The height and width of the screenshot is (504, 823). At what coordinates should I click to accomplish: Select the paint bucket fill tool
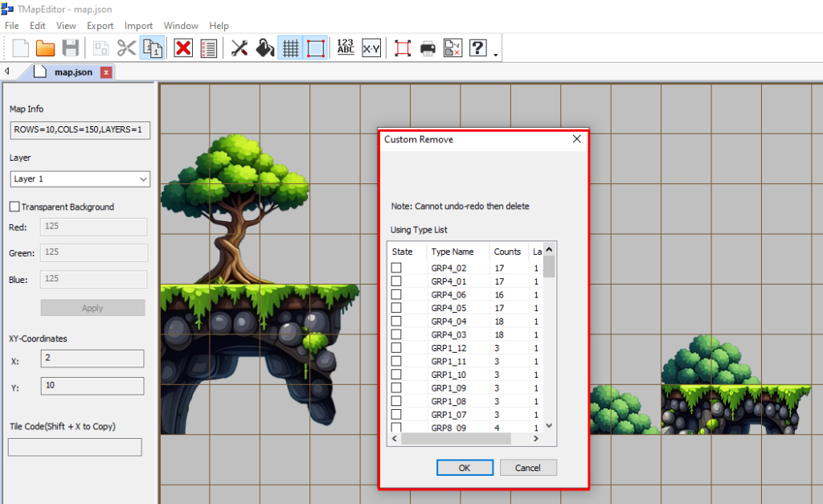(x=264, y=47)
